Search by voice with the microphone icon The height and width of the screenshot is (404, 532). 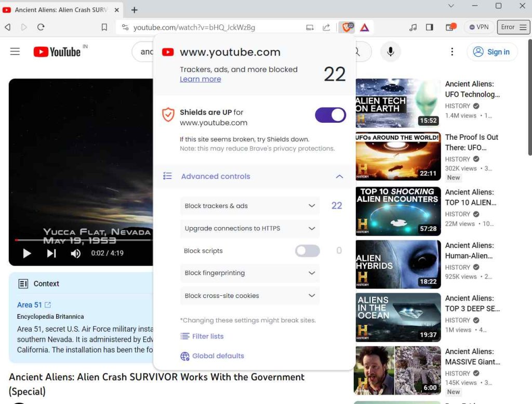(x=391, y=51)
